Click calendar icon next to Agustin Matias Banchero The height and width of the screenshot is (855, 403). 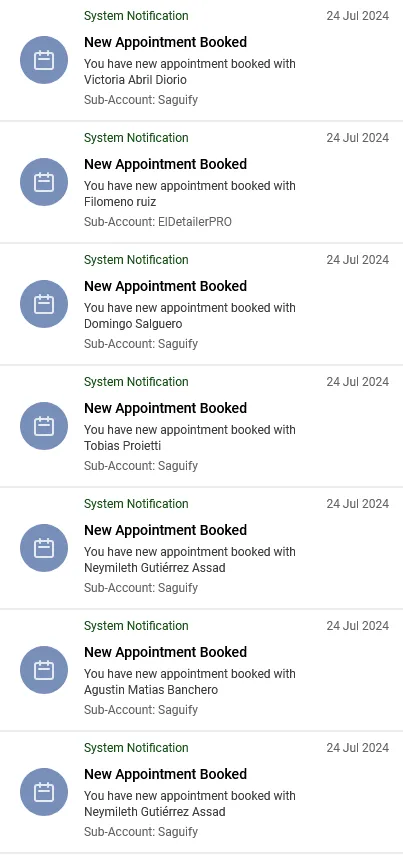coord(44,670)
